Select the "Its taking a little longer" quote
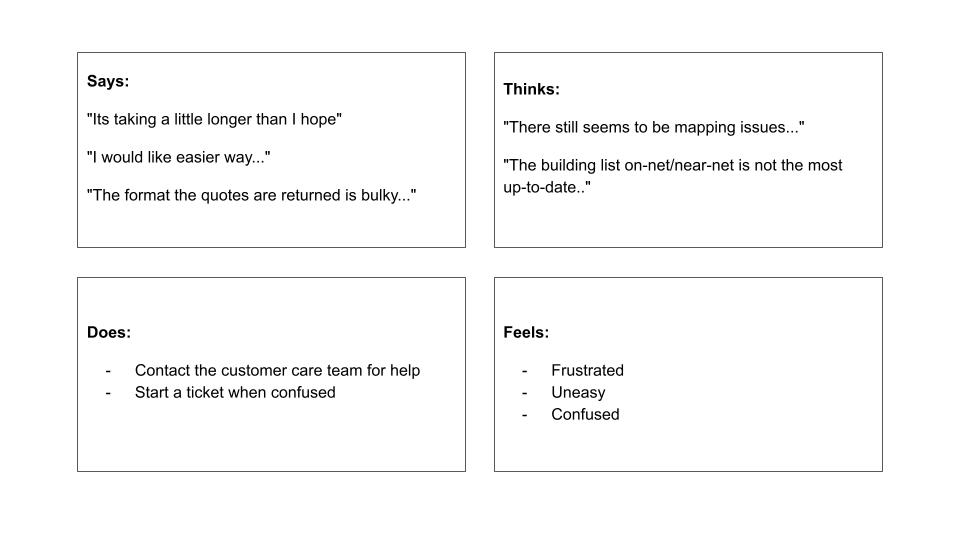The width and height of the screenshot is (960, 540). pos(214,119)
